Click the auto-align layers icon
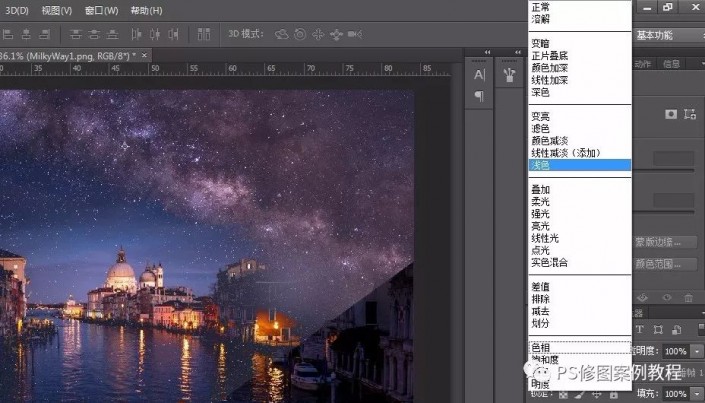705x403 pixels. [x=204, y=34]
